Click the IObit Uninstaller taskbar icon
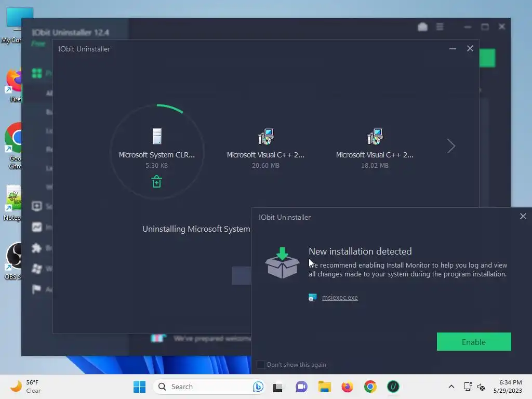 (x=393, y=387)
